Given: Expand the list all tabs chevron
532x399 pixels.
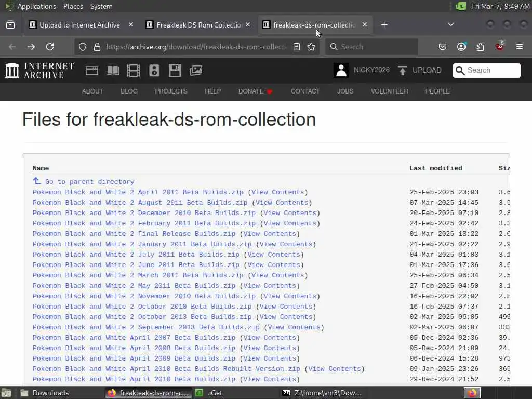Looking at the screenshot, I should tap(451, 25).
